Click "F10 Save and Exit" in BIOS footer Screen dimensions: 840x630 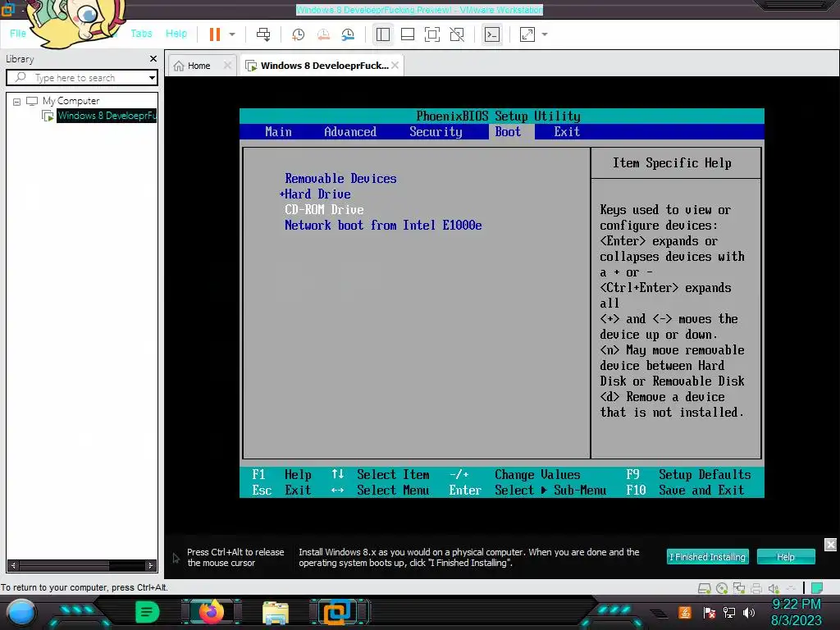(x=685, y=491)
